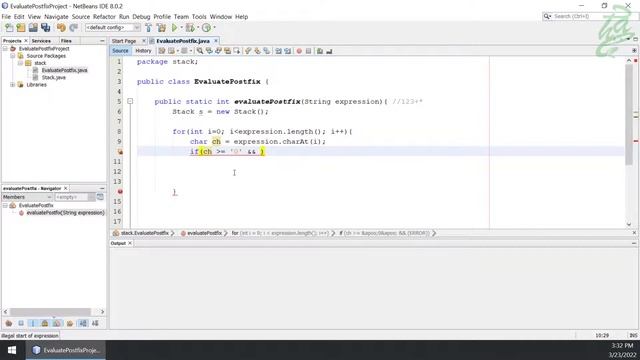Toggle Show Non-Public Members filter in Navigator
Screen dimensions: 640x360
[x=45, y=323]
